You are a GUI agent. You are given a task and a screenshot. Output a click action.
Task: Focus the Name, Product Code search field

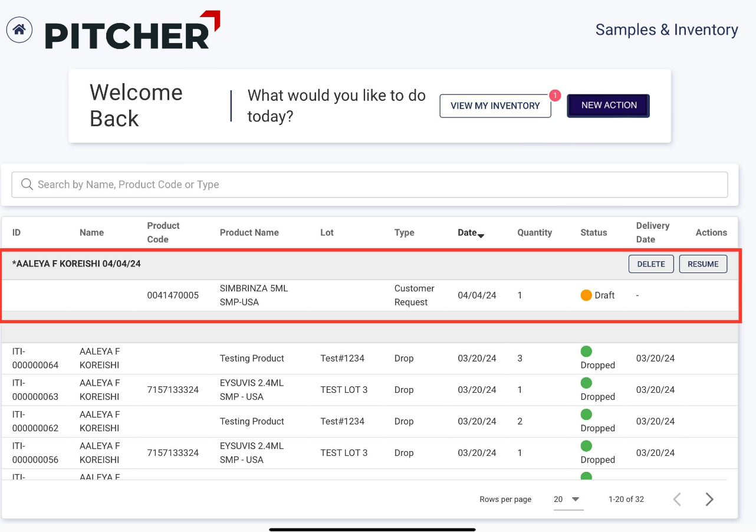tap(377, 185)
